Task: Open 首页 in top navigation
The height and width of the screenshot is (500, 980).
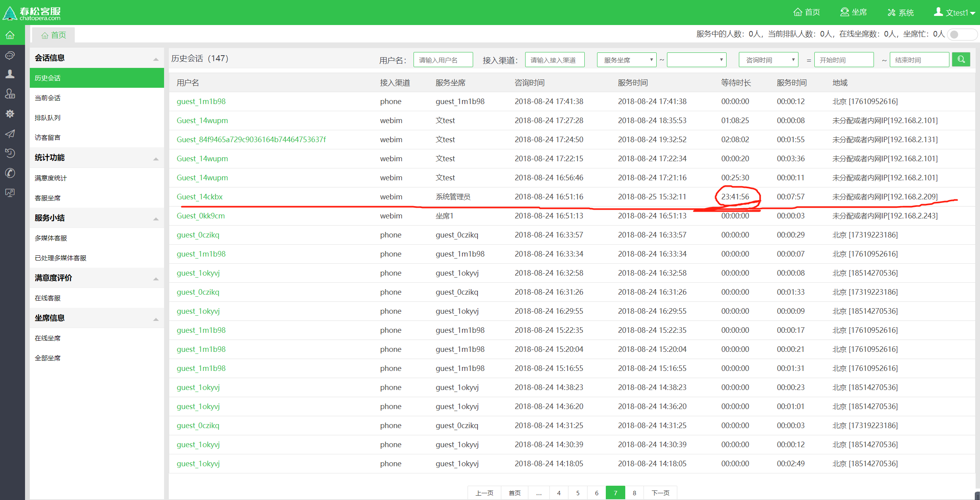Action: pos(806,12)
